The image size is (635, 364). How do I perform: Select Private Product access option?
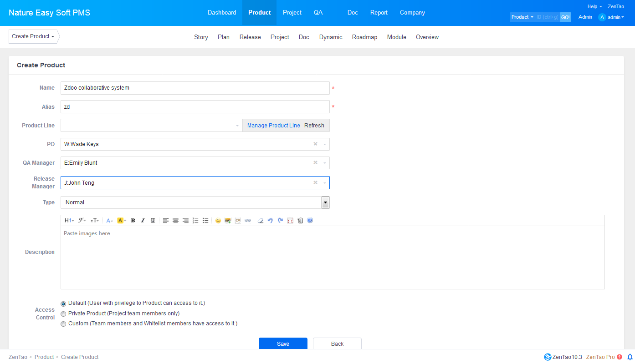(x=63, y=314)
